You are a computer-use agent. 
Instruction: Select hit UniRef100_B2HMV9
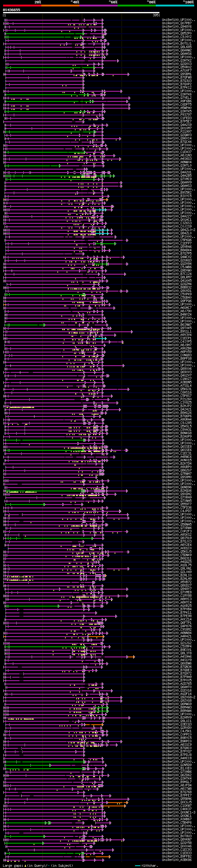pyautogui.click(x=177, y=717)
